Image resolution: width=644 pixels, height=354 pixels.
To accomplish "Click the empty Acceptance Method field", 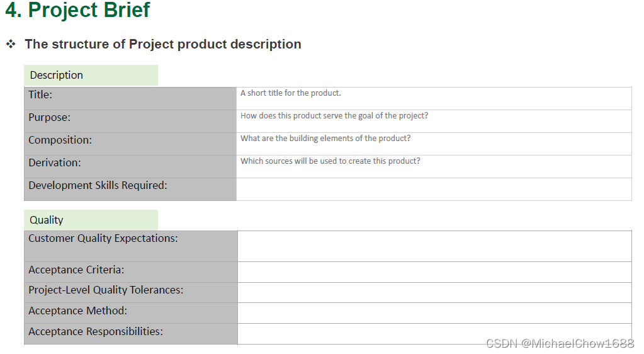I will point(434,313).
